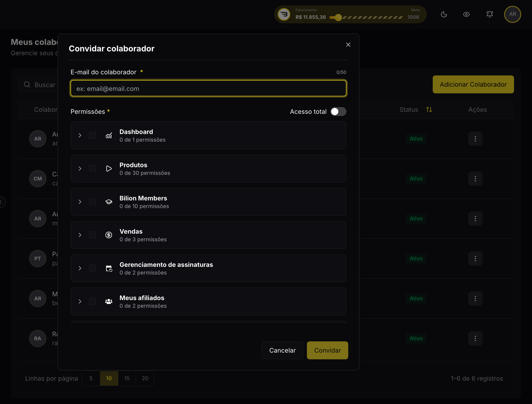Open actions menu for RA collaborator row
Viewport: 532px width, 404px height.
[475, 338]
